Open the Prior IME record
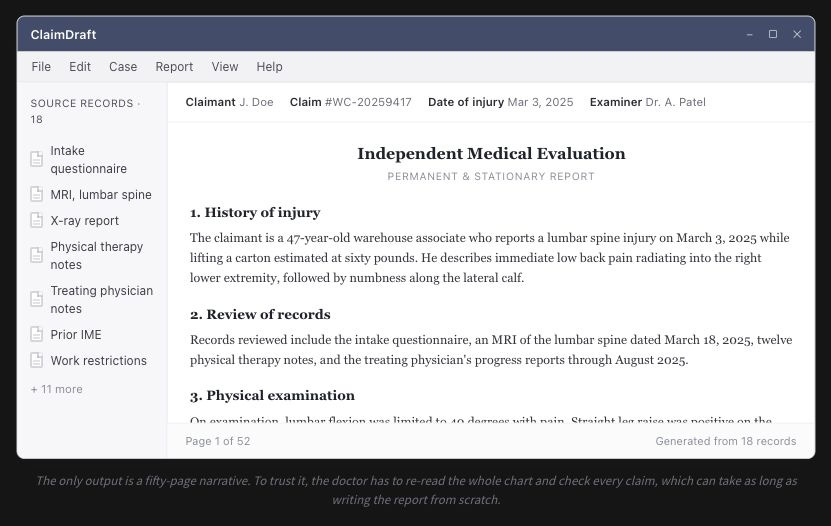Screen dimensions: 831x526 [92, 334]
